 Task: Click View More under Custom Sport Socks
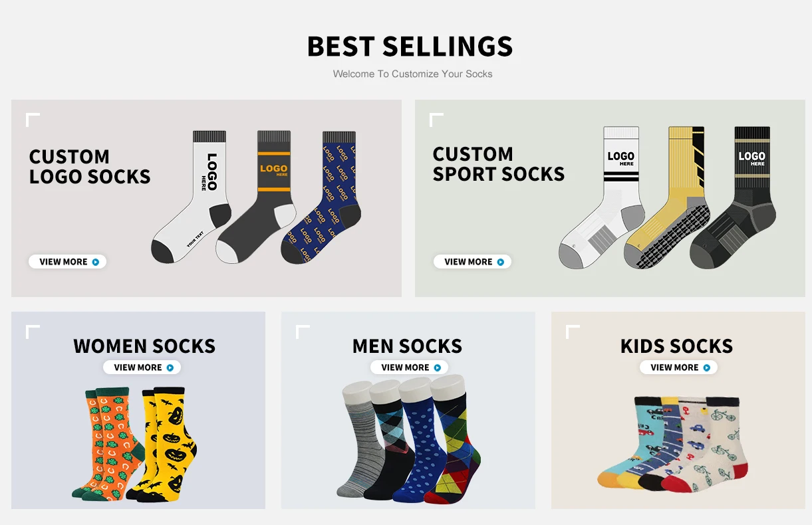click(x=472, y=262)
